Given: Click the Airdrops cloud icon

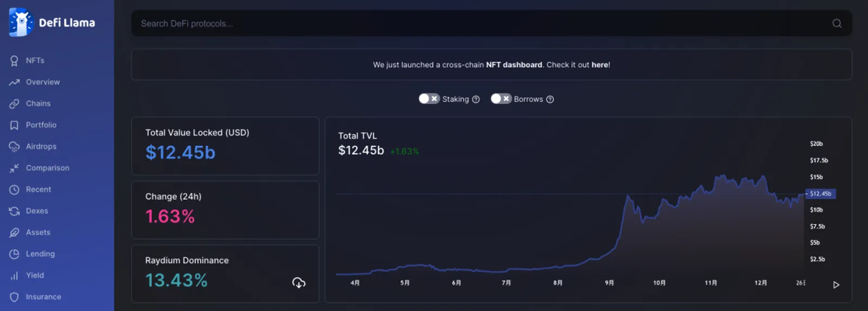Looking at the screenshot, I should 14,147.
